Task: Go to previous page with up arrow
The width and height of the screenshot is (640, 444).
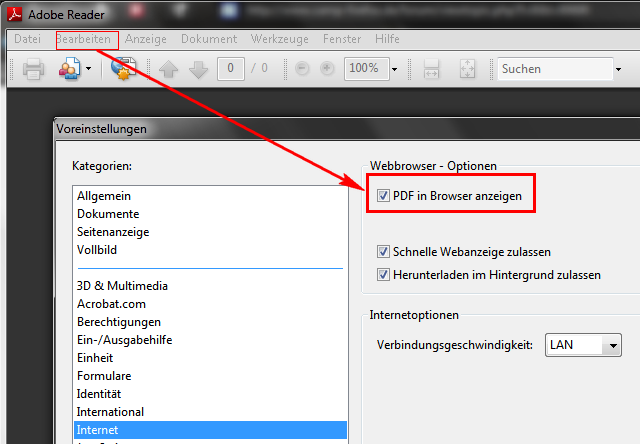Action: pos(168,69)
